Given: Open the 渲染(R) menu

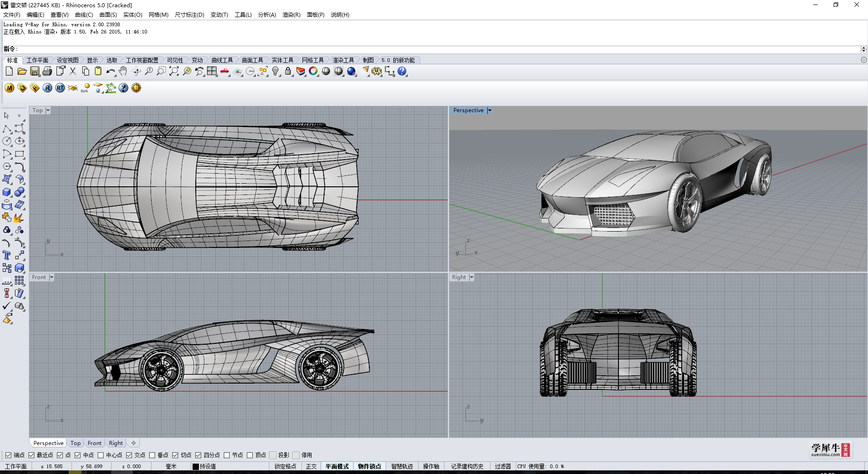Looking at the screenshot, I should point(292,15).
